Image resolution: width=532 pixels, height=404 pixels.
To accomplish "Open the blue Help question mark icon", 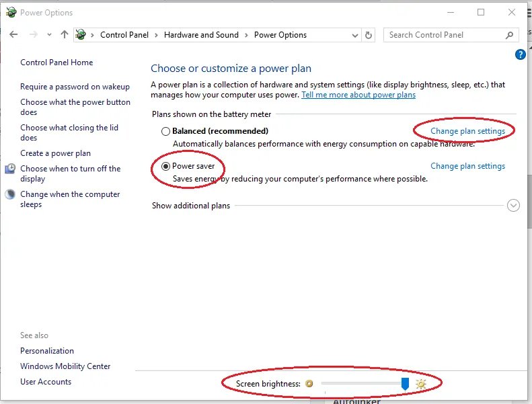I will pyautogui.click(x=520, y=54).
